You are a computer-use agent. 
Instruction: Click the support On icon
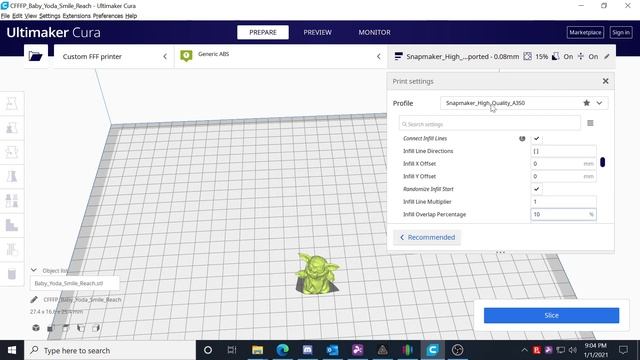556,56
